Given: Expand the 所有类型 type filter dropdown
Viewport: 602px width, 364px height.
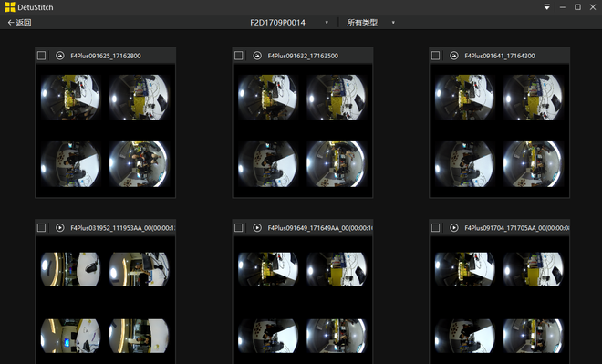Looking at the screenshot, I should (370, 23).
